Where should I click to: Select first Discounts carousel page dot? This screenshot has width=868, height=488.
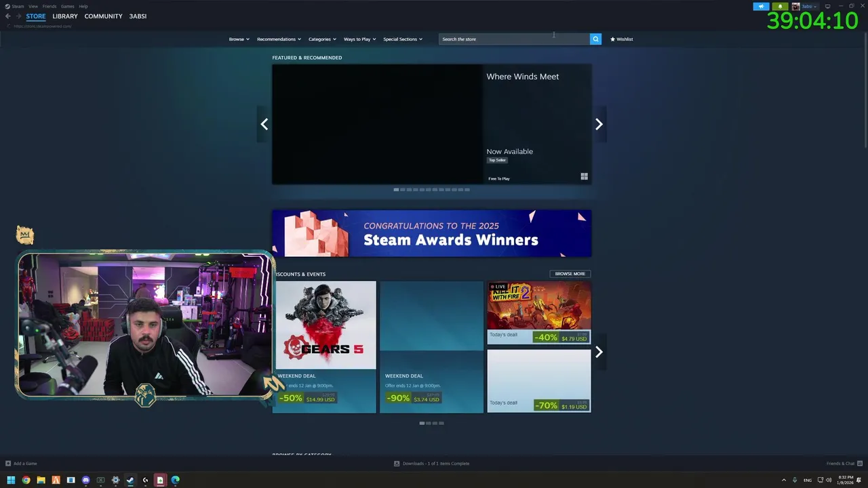tap(422, 423)
